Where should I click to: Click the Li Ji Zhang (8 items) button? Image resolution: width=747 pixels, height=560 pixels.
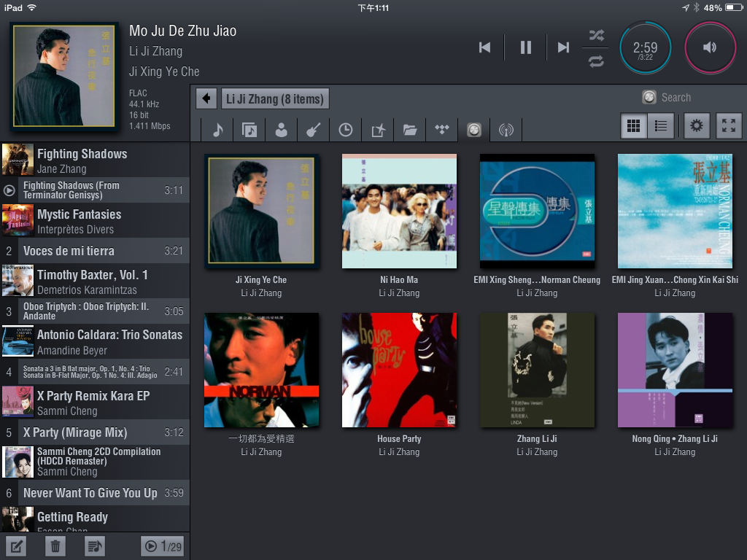[275, 98]
